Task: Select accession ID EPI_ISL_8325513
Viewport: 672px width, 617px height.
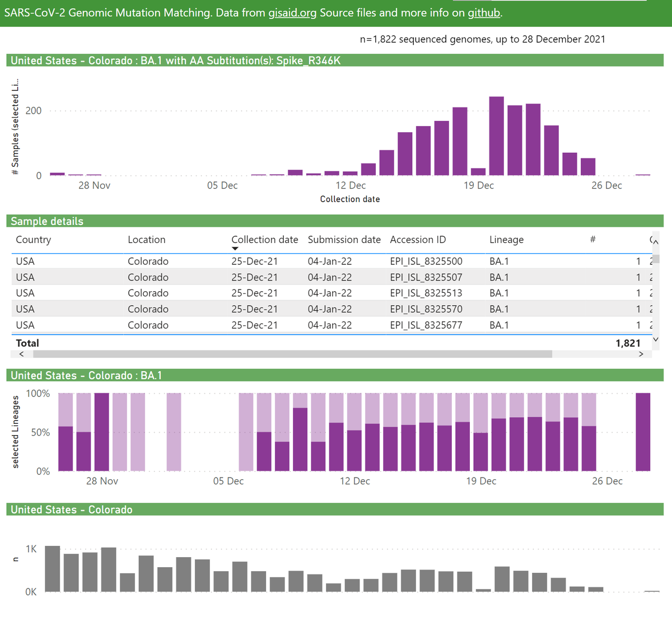Action: point(426,293)
